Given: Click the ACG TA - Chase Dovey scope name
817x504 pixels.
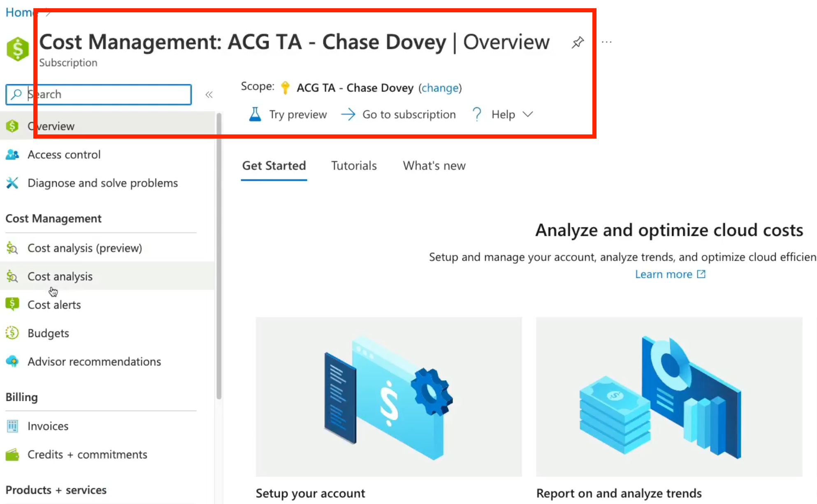Looking at the screenshot, I should 355,88.
